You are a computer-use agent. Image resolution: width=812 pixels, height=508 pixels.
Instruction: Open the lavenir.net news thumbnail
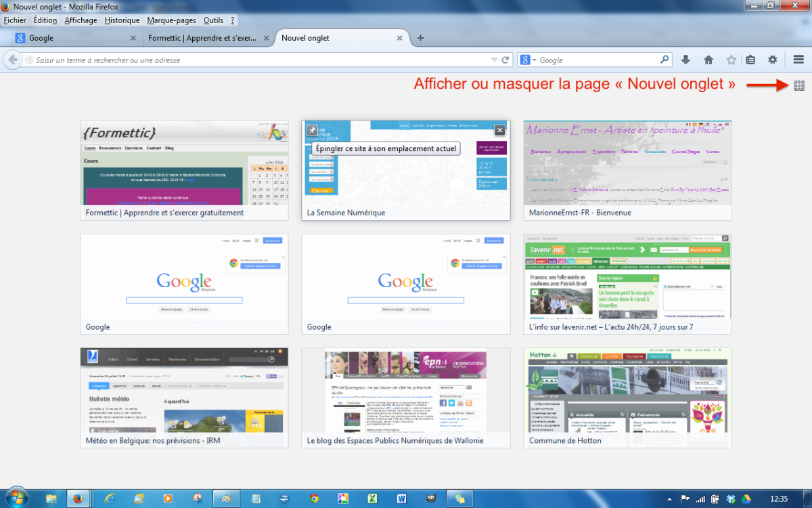click(627, 284)
